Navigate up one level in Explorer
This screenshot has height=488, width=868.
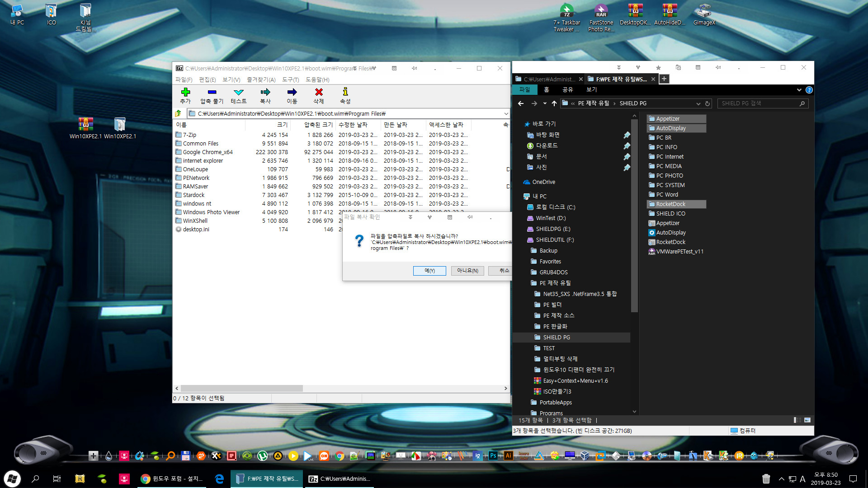pos(554,103)
